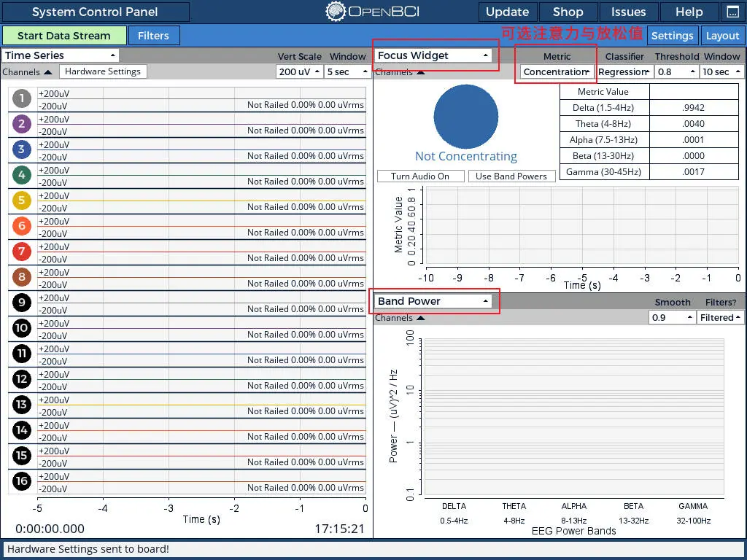This screenshot has height=560, width=747.
Task: Click the OpenBCI logo icon
Action: tap(336, 12)
